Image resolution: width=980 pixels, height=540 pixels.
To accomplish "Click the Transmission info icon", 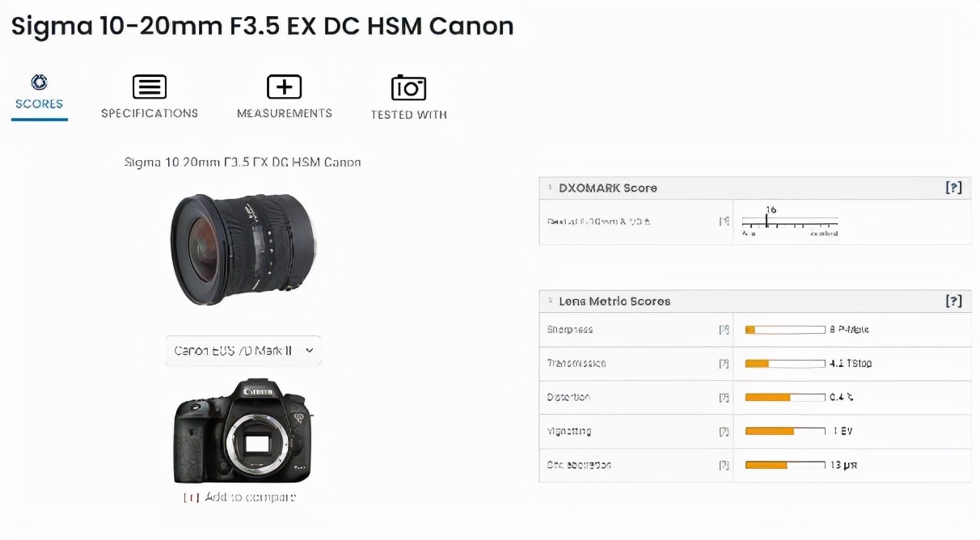I will point(724,364).
